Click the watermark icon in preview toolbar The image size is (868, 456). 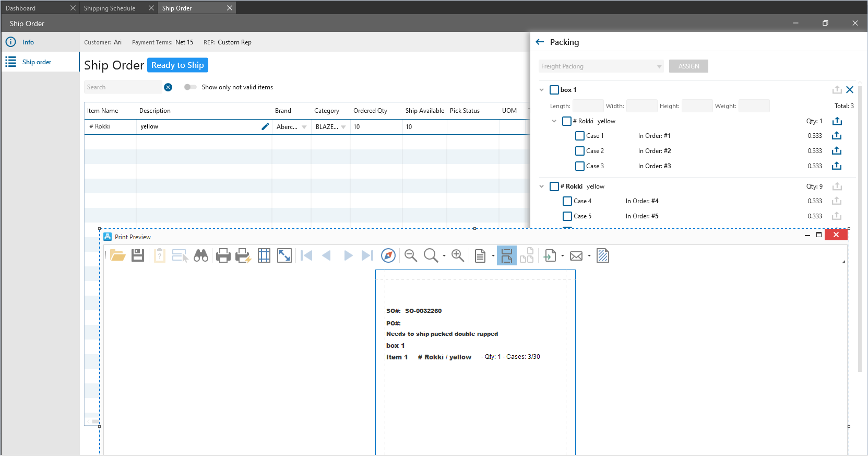pos(603,255)
